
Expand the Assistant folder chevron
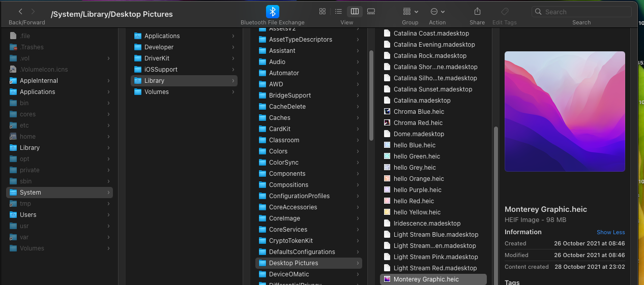[358, 51]
